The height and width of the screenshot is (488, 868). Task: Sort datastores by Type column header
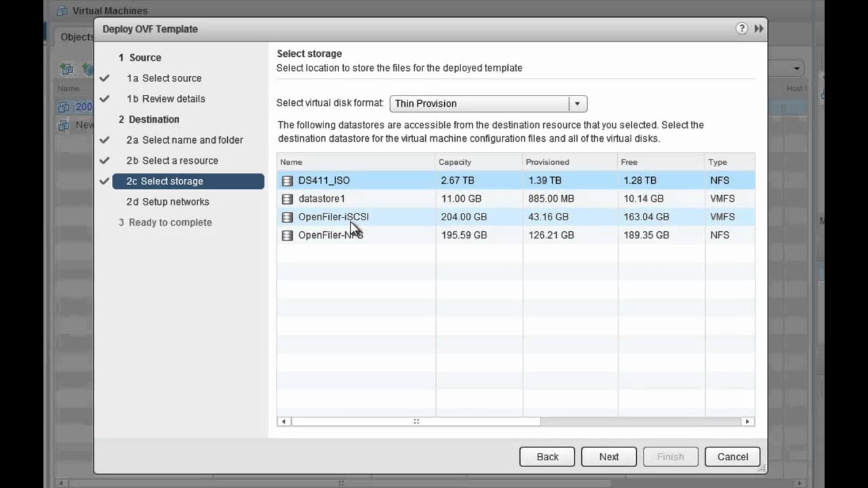(x=730, y=162)
